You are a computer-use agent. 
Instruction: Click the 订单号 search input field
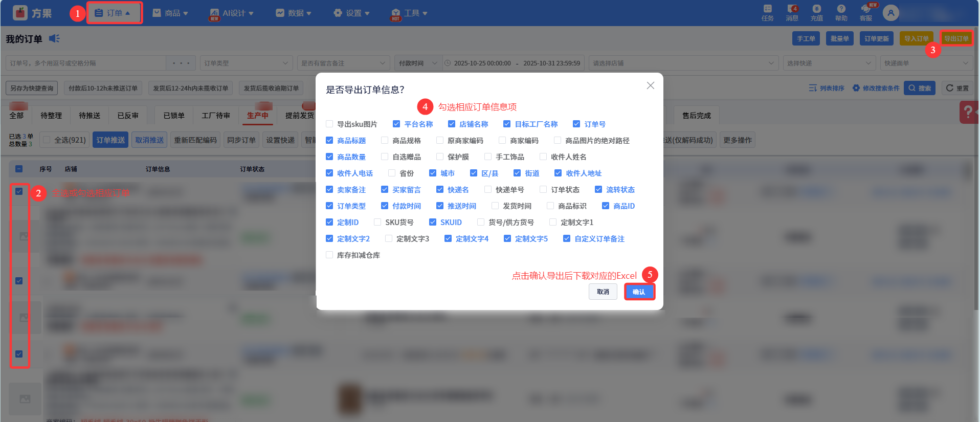pyautogui.click(x=86, y=63)
